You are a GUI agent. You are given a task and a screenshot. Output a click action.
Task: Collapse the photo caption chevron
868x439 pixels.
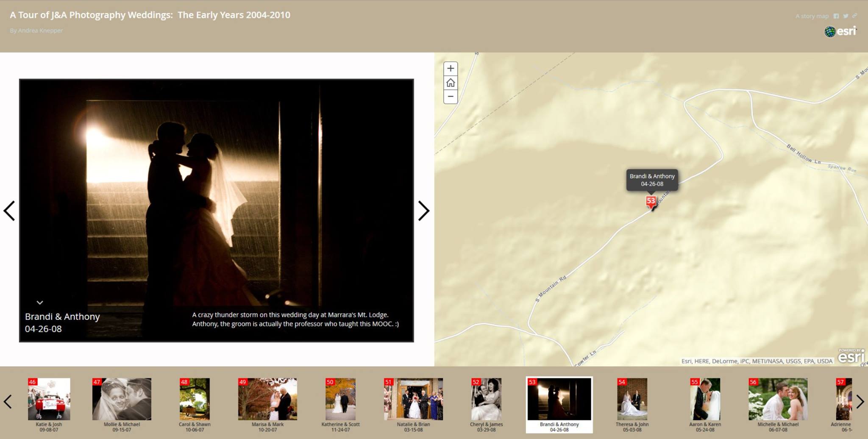click(40, 303)
